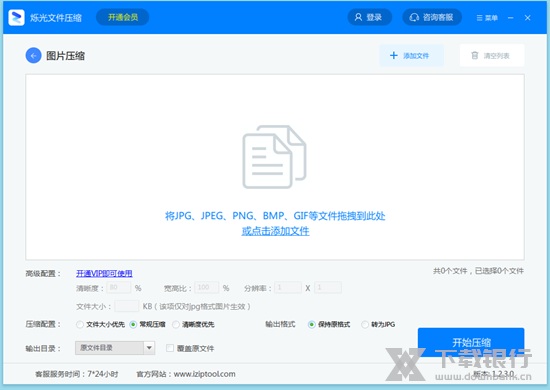Click the www.iziptool.com website text

(204, 374)
